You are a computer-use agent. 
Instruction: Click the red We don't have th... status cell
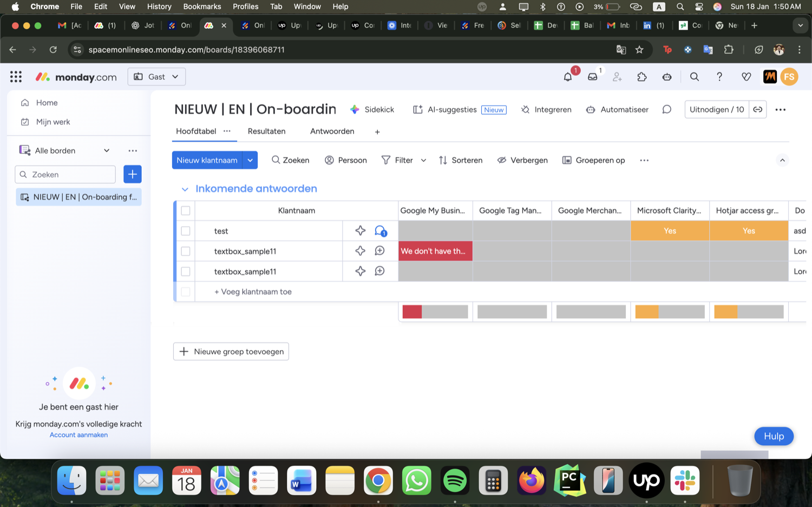(435, 251)
